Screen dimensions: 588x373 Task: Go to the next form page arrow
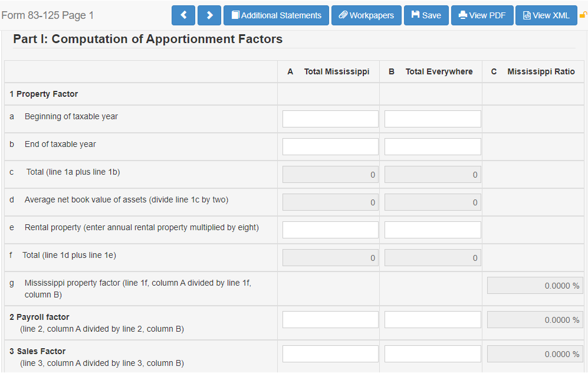point(209,15)
